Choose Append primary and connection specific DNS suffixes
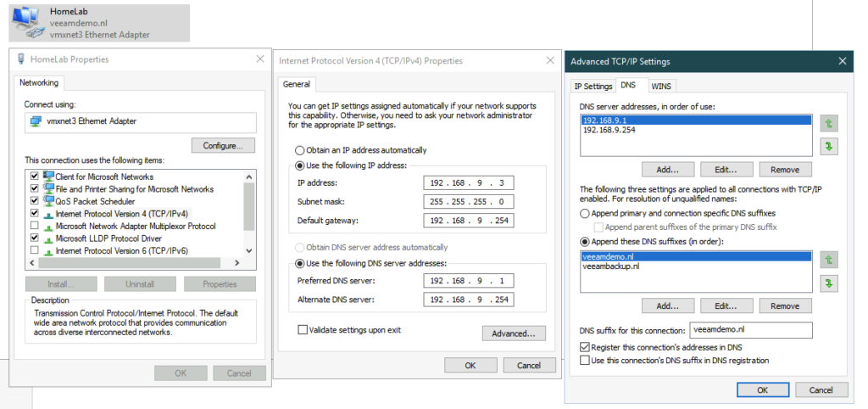 pos(585,214)
